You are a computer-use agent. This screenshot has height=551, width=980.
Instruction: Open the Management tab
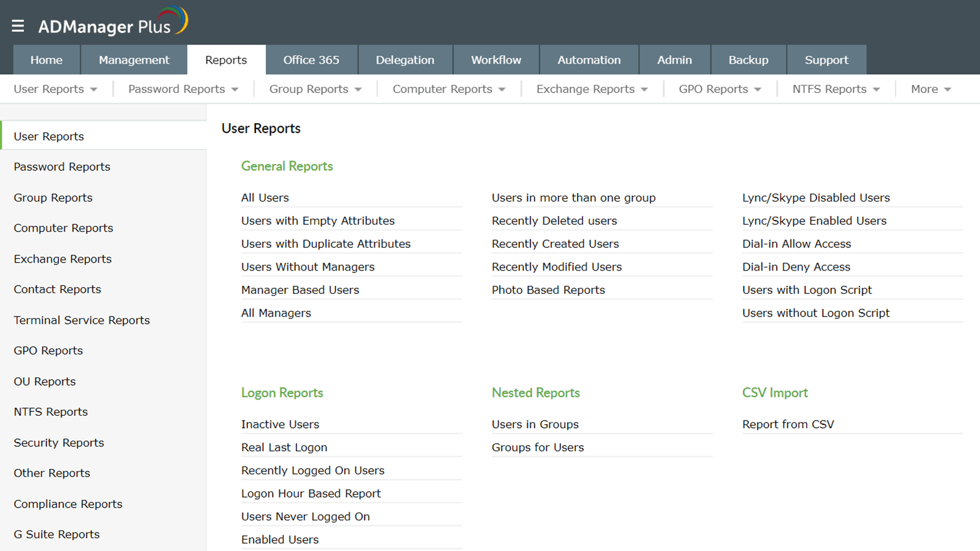pyautogui.click(x=134, y=60)
